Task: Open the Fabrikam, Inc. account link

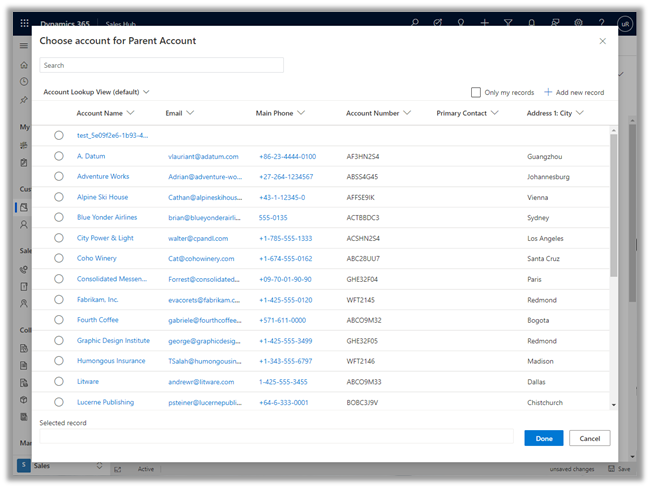Action: coord(98,300)
